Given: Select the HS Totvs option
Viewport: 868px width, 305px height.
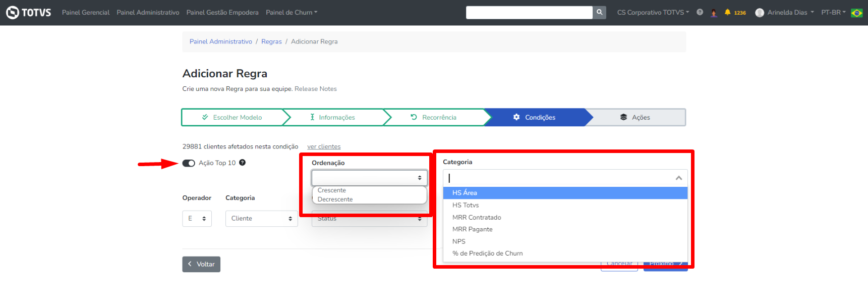Looking at the screenshot, I should (466, 205).
